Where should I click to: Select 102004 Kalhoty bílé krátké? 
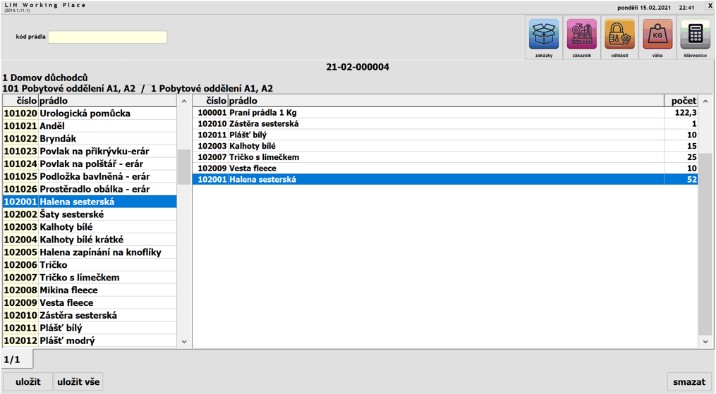click(90, 240)
